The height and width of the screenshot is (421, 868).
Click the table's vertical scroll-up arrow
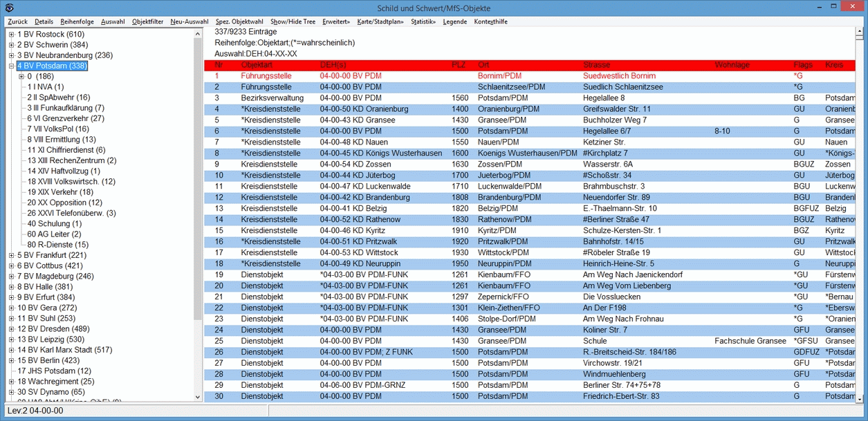[860, 32]
